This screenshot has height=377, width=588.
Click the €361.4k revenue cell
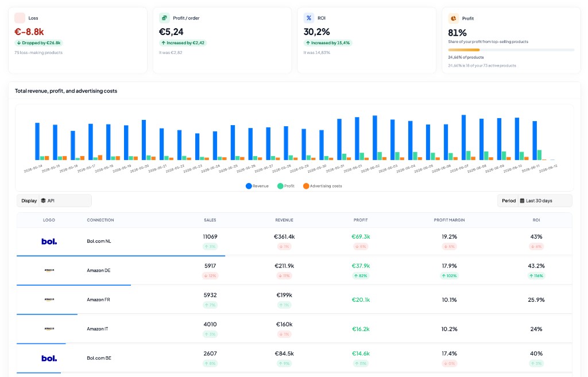point(284,236)
